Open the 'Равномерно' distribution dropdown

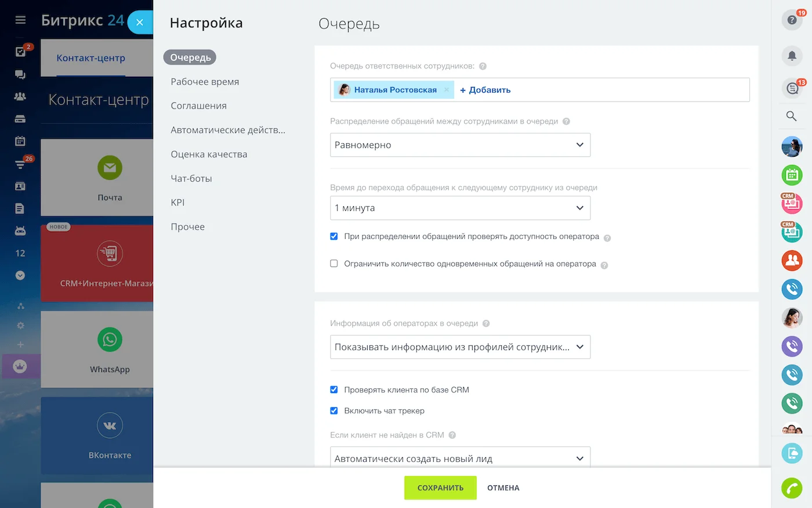460,145
